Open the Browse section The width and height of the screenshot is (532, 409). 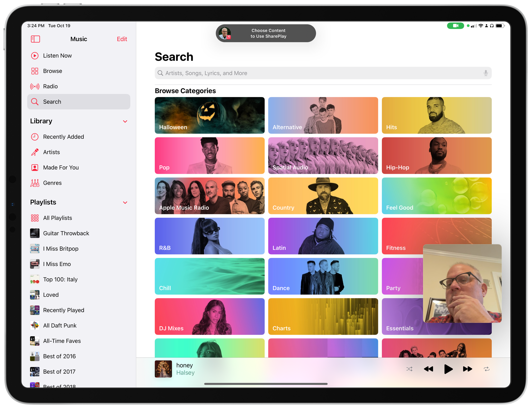(79, 71)
